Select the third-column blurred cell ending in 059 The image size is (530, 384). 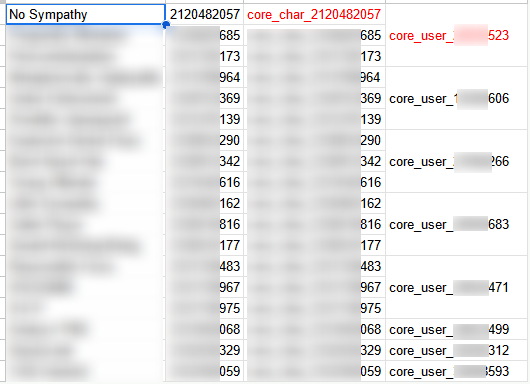click(314, 371)
